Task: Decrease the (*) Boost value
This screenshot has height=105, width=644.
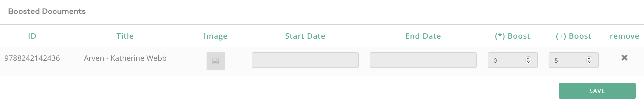Action: (528, 62)
